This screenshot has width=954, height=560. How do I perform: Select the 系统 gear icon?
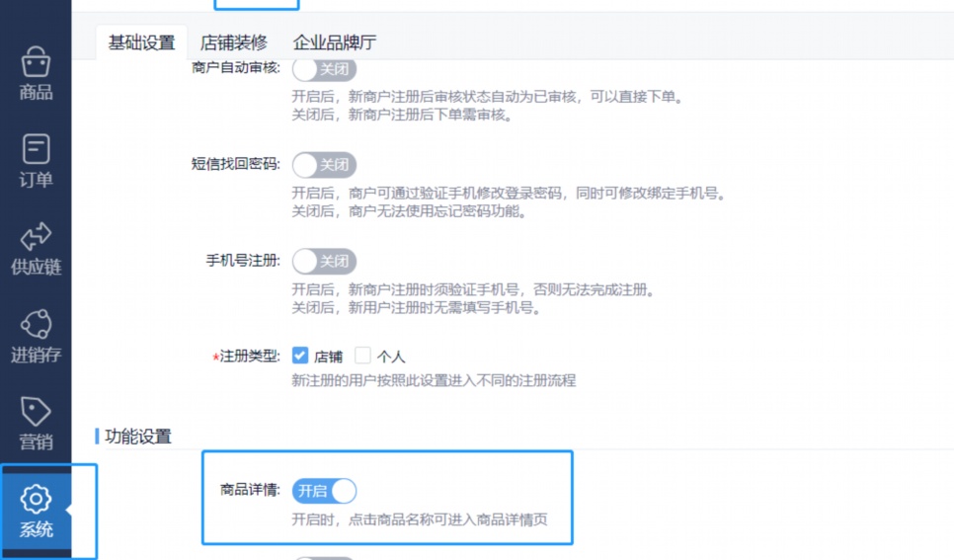click(36, 498)
